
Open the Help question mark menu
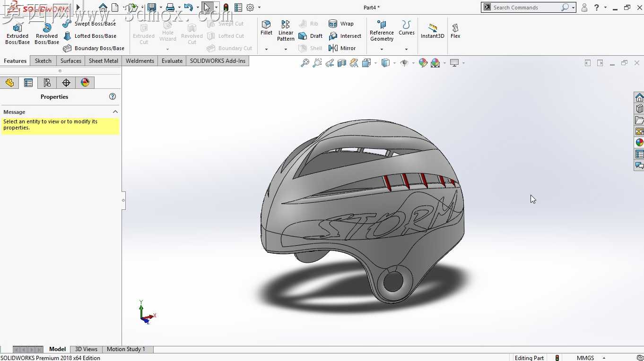597,8
